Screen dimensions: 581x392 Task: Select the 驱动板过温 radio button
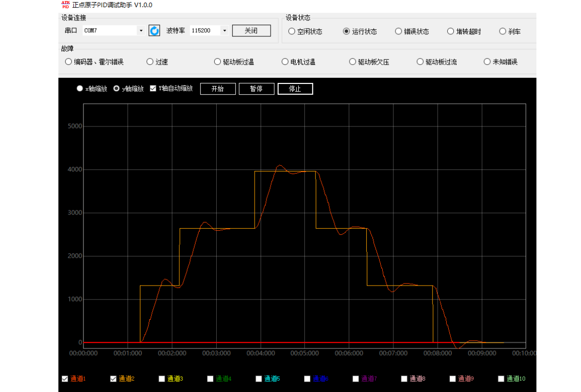218,62
